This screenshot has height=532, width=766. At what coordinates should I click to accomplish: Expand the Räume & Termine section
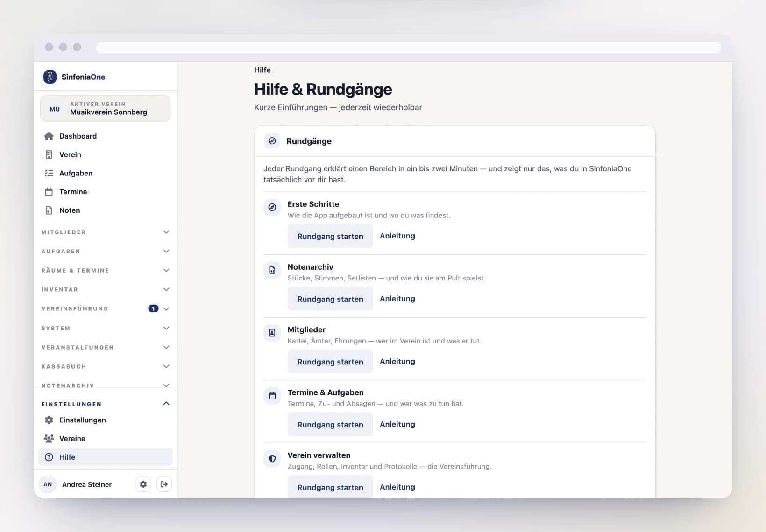coord(106,270)
